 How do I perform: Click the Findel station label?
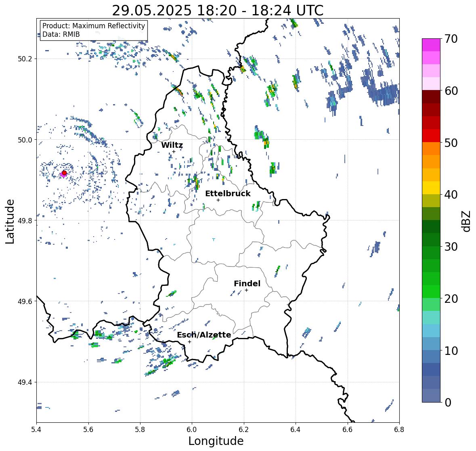tap(247, 283)
